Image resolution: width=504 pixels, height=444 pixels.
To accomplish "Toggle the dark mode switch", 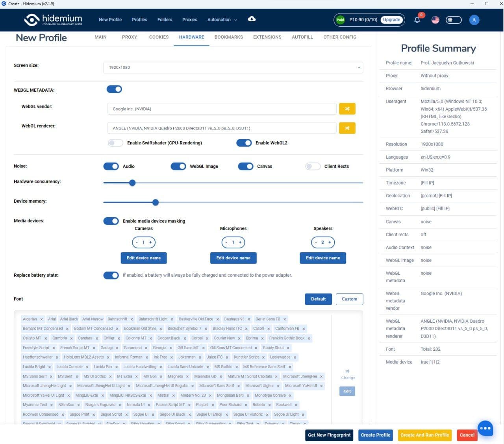I will pyautogui.click(x=453, y=20).
